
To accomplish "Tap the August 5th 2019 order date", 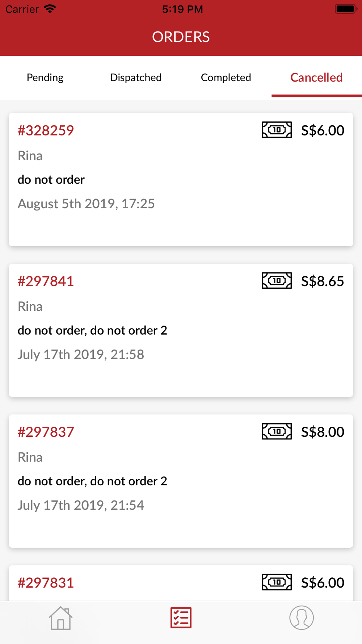I will pyautogui.click(x=86, y=204).
